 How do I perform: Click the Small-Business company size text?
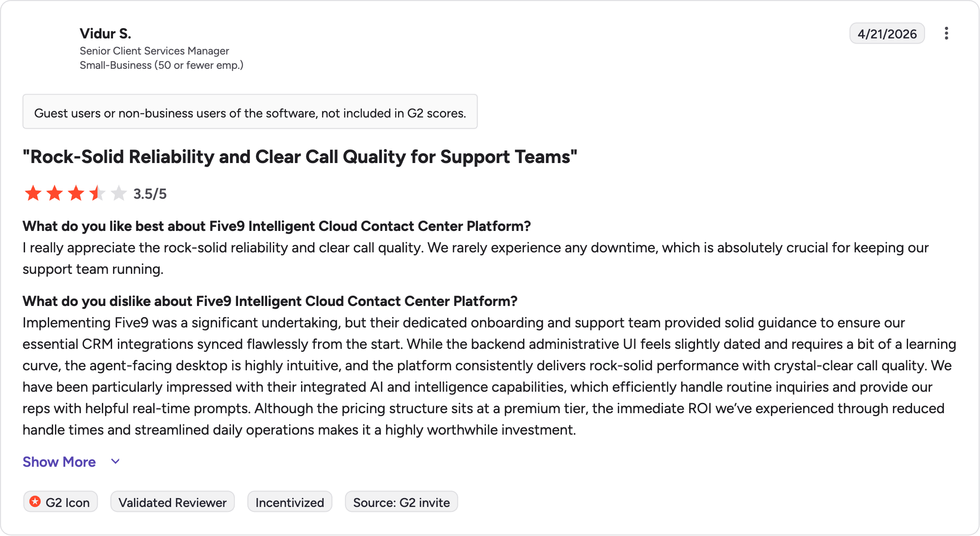pyautogui.click(x=162, y=65)
